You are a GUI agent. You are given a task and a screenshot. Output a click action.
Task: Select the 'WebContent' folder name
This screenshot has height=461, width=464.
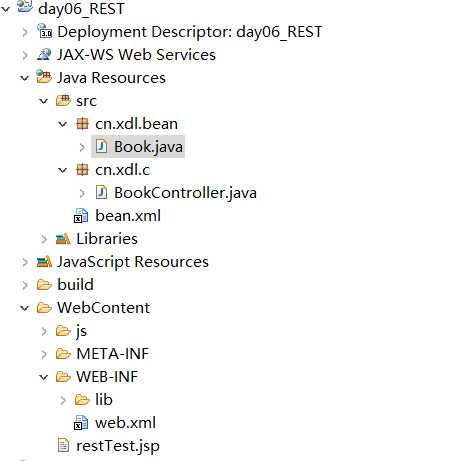pyautogui.click(x=104, y=308)
